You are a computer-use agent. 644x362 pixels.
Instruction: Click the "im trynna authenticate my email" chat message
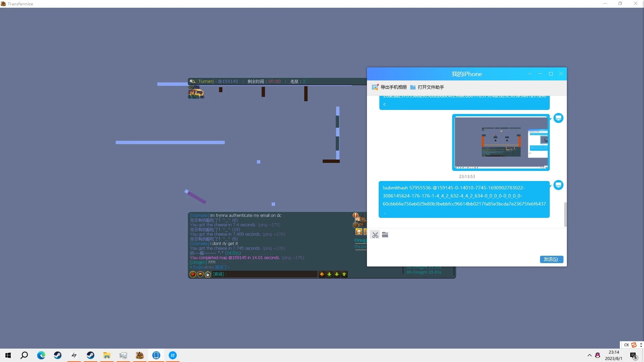[236, 216]
